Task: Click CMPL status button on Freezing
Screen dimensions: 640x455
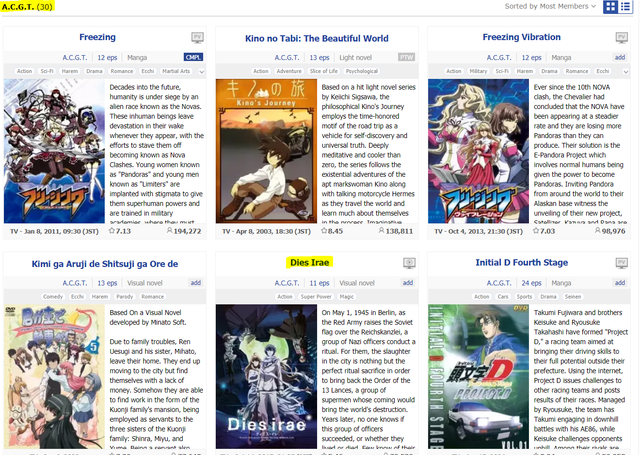Action: (x=194, y=58)
